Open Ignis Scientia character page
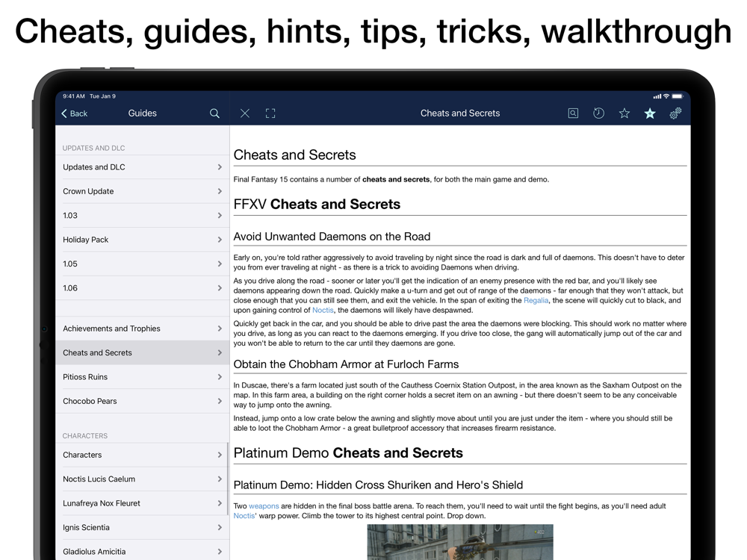 coord(143,528)
